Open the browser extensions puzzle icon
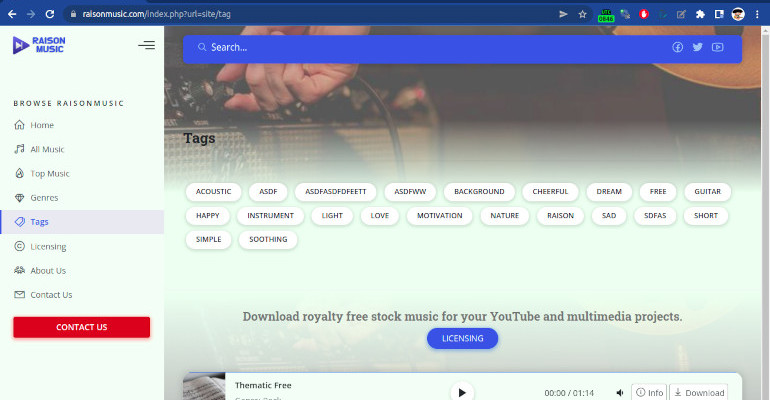This screenshot has height=400, width=770. pos(700,14)
